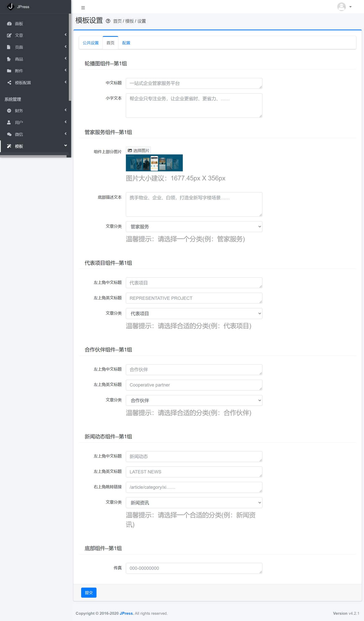The image size is (364, 621).
Task: Expand the 微信 menu chevron
Action: [x=66, y=134]
